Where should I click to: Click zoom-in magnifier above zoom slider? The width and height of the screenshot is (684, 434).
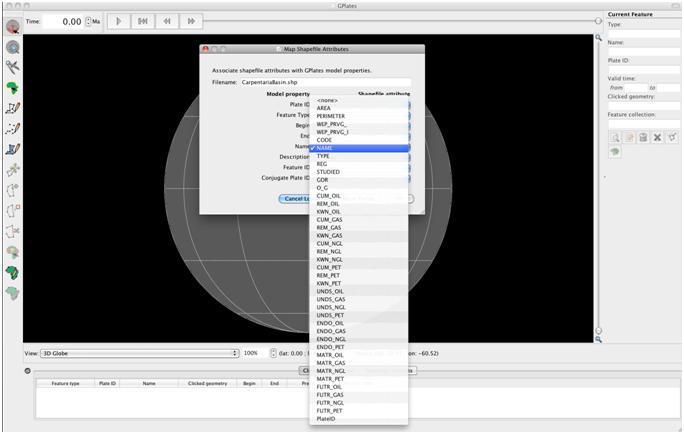[598, 38]
